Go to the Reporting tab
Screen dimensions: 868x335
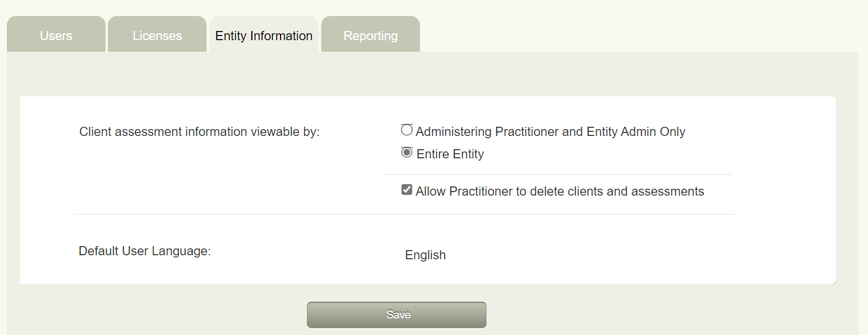(x=370, y=36)
